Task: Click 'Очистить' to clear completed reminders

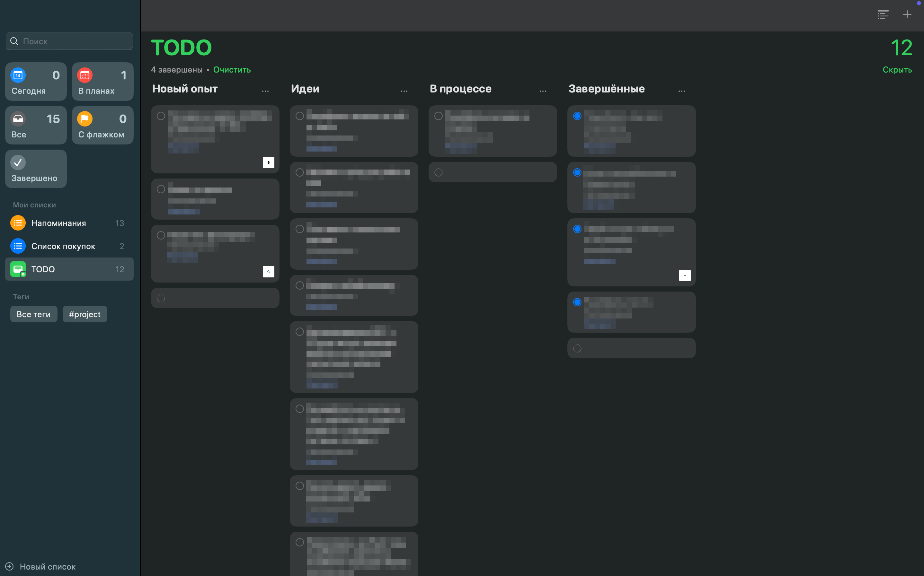Action: (x=232, y=70)
